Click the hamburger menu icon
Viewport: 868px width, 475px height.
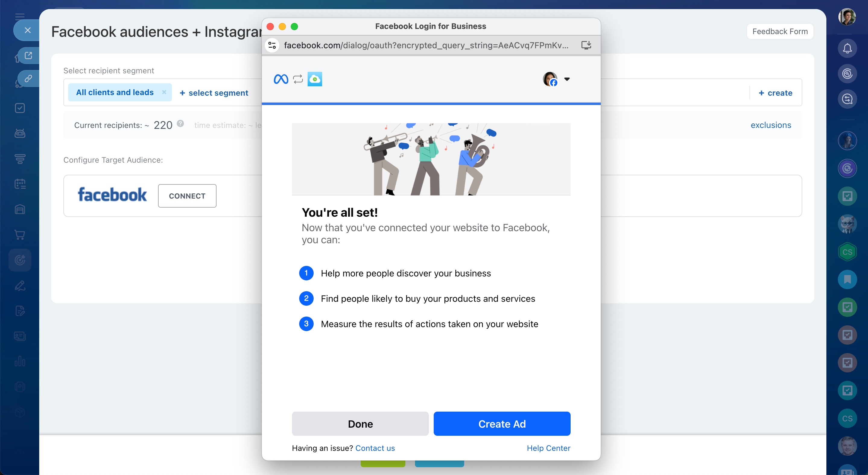point(20,16)
